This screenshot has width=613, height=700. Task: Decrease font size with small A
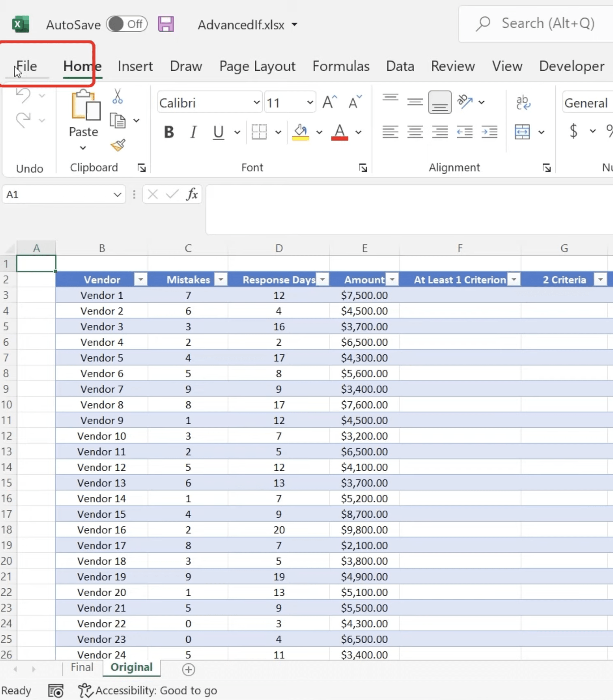coord(355,102)
